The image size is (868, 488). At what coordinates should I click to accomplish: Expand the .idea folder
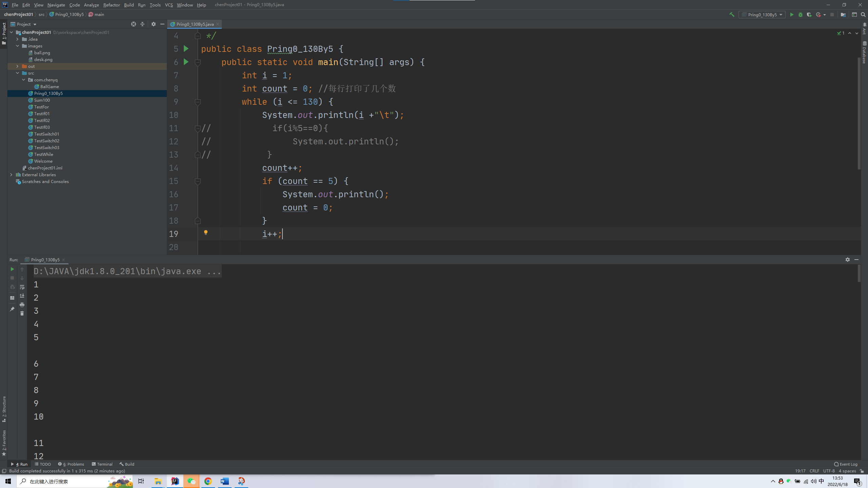tap(18, 39)
